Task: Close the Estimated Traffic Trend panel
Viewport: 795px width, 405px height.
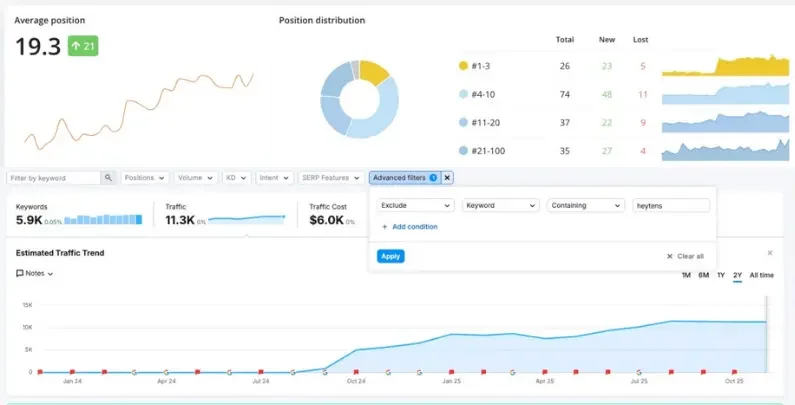Action: pos(770,253)
